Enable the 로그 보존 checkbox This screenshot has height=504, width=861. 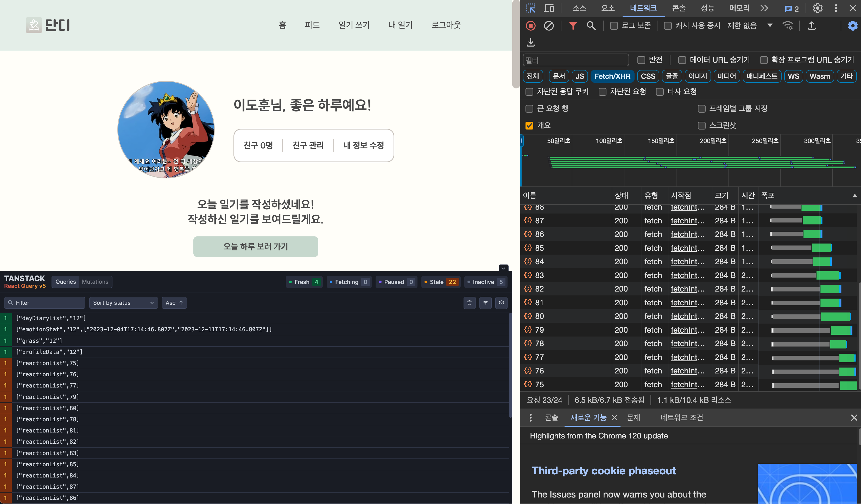614,25
